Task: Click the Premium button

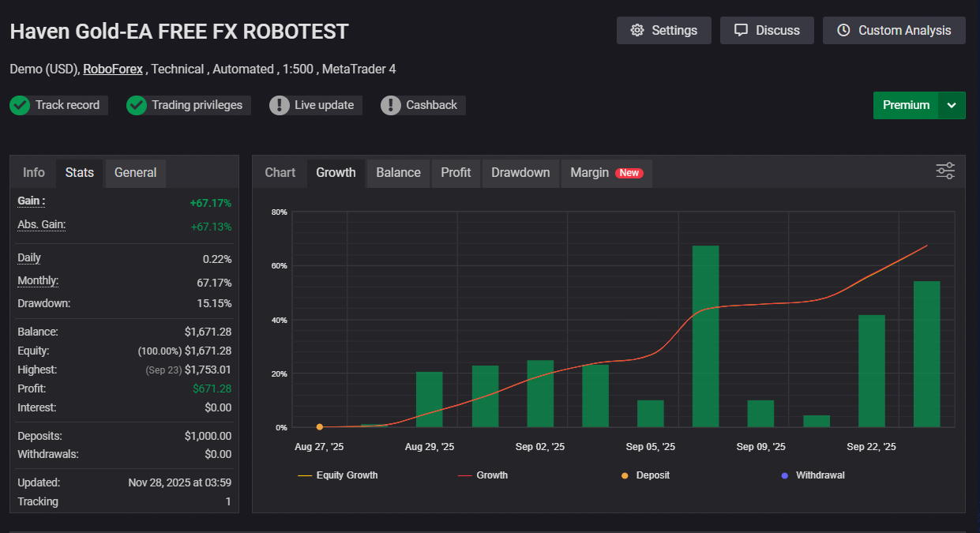Action: (x=906, y=106)
